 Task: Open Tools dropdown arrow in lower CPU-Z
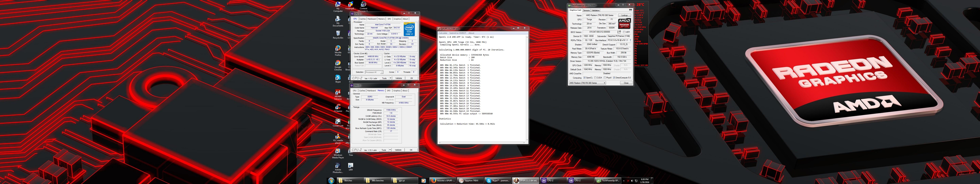390,150
